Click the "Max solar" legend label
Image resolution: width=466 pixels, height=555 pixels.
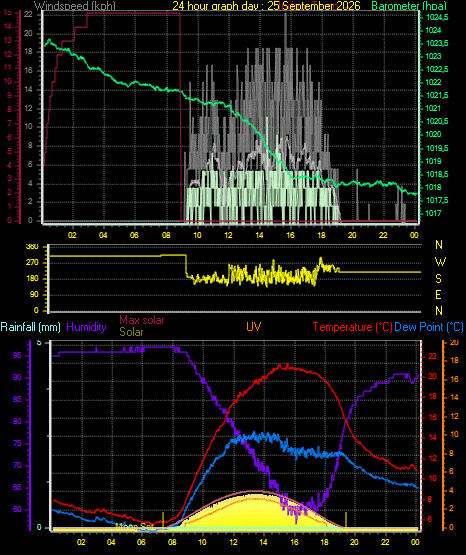tap(142, 320)
